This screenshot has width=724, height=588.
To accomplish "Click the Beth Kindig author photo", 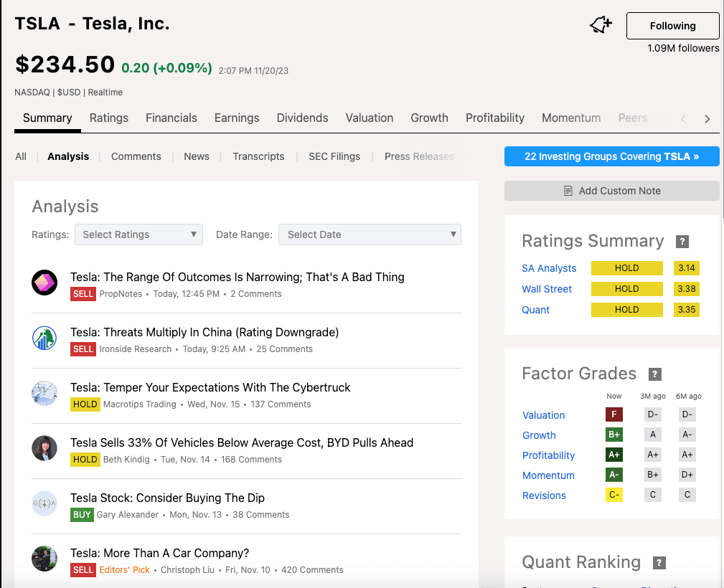I will (44, 448).
